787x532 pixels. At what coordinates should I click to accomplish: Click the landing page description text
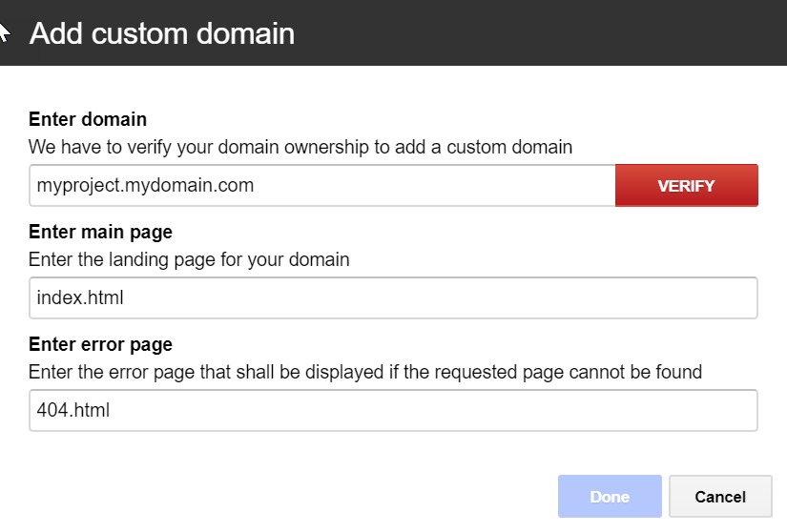[189, 259]
